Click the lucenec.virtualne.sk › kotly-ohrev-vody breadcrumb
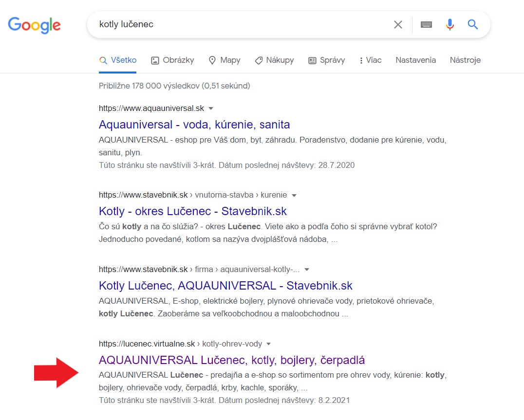 (181, 344)
